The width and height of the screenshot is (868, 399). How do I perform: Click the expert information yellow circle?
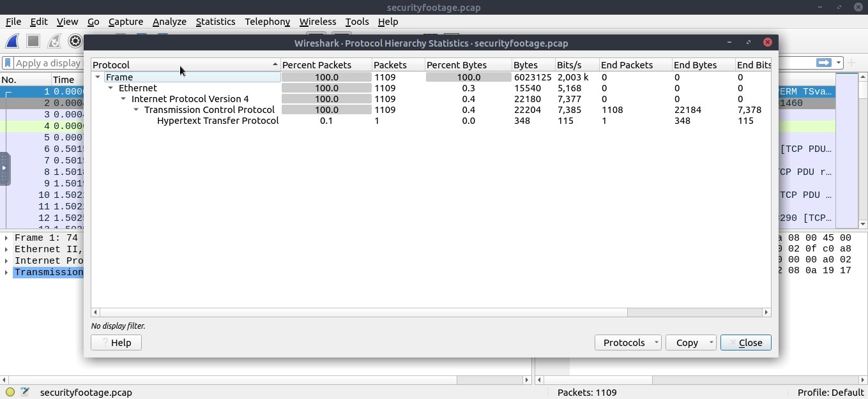[10, 392]
